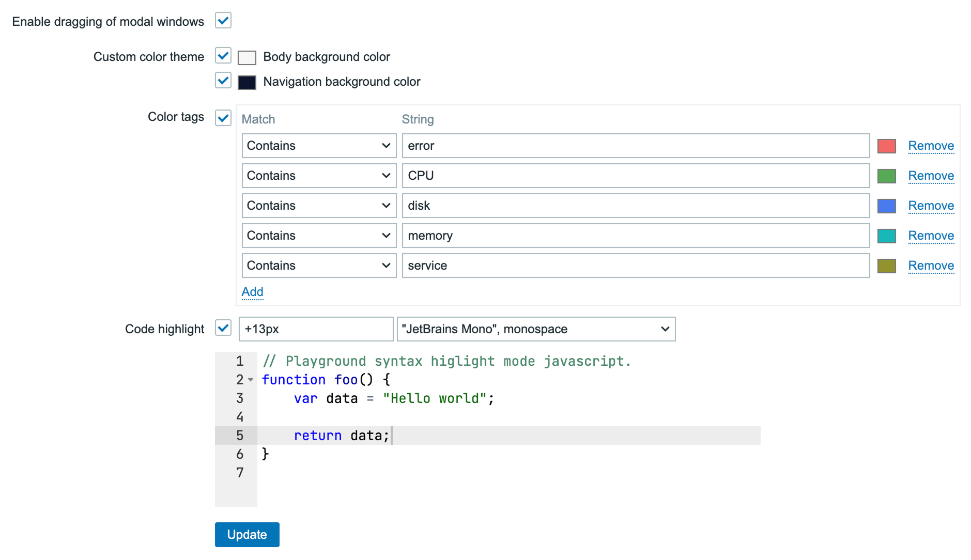Open the Match dropdown for the service row
The image size is (971, 560).
pyautogui.click(x=319, y=266)
